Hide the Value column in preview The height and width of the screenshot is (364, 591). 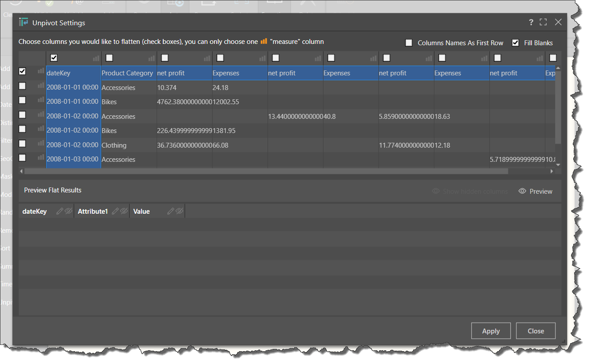tap(179, 211)
